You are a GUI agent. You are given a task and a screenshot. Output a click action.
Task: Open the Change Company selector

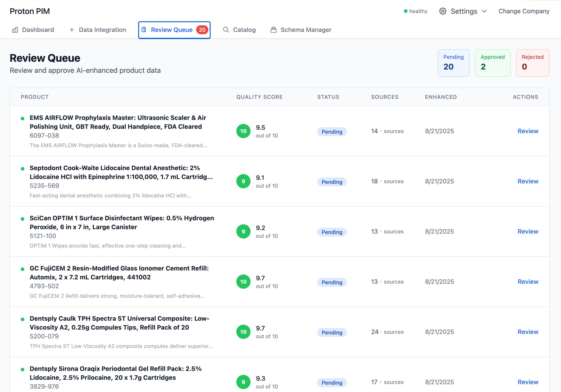524,11
